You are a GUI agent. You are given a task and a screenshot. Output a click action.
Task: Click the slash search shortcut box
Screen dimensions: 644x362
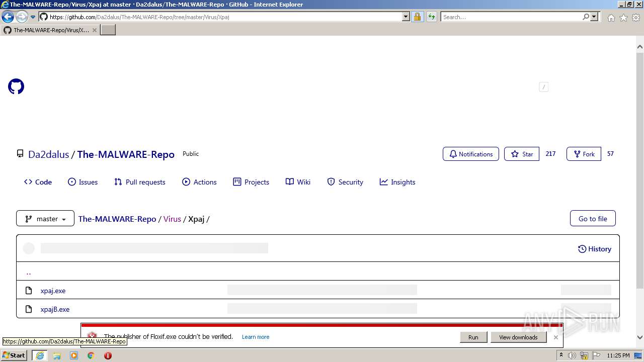[543, 87]
